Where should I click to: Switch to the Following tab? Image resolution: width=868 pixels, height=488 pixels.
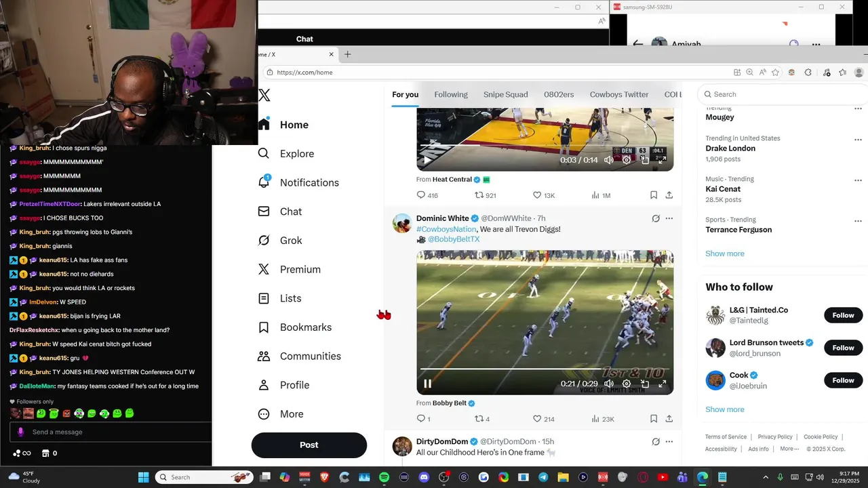pos(451,94)
